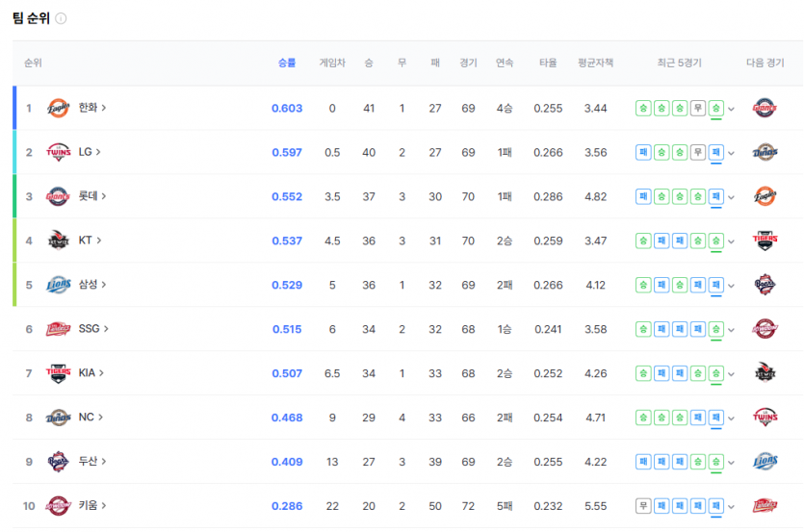This screenshot has width=804, height=532.
Task: Open the 롯데 team page link
Action: coord(92,196)
